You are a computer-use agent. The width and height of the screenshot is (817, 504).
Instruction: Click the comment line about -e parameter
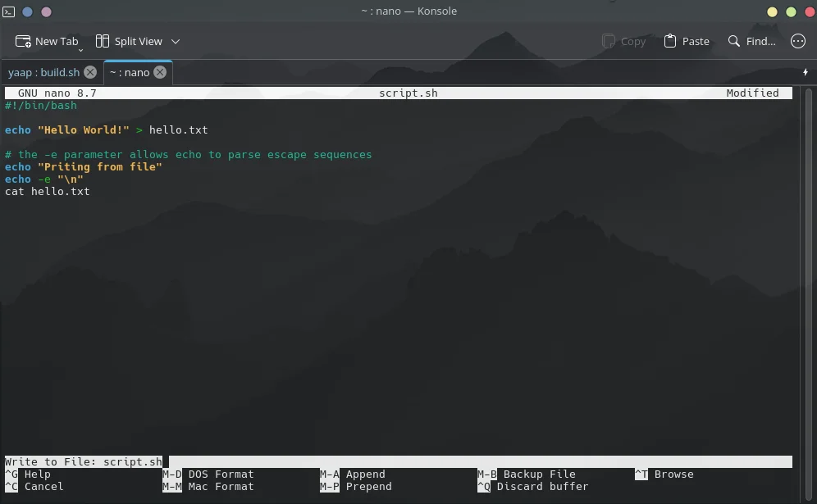click(x=188, y=155)
